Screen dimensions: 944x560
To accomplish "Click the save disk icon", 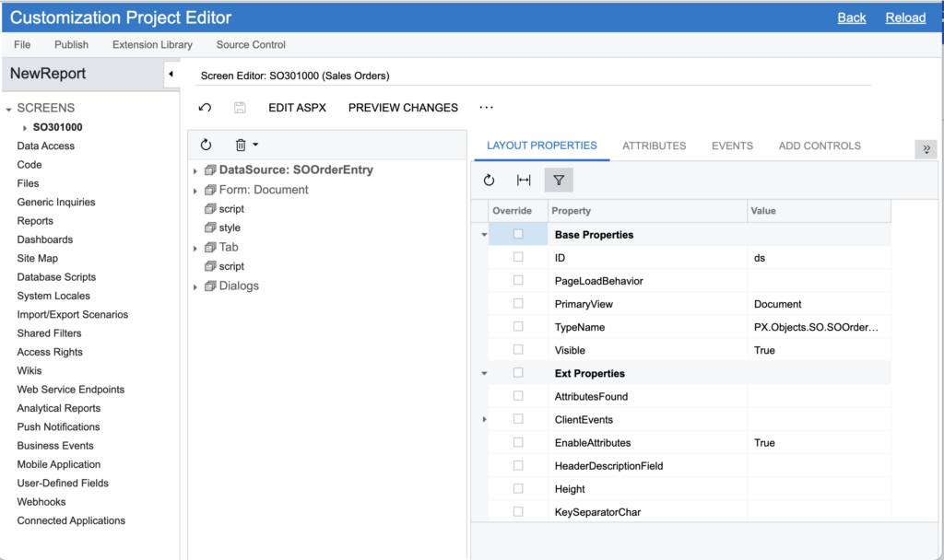I will (x=240, y=108).
